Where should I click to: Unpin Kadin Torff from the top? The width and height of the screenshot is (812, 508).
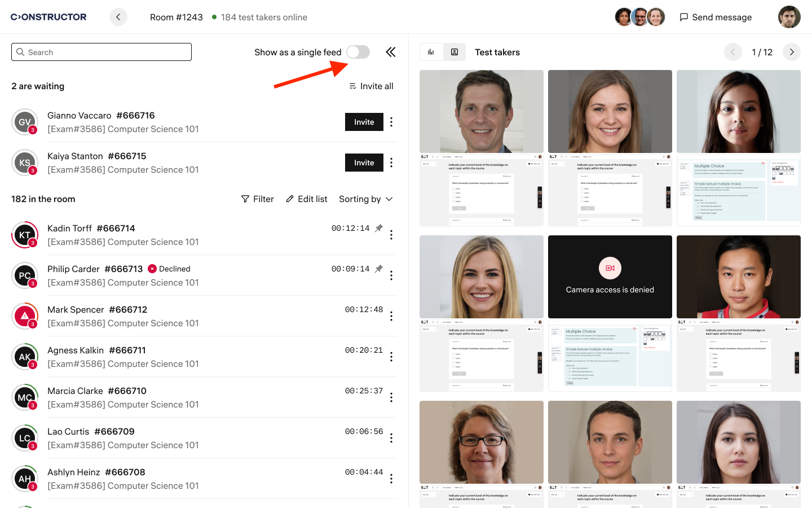pyautogui.click(x=378, y=229)
